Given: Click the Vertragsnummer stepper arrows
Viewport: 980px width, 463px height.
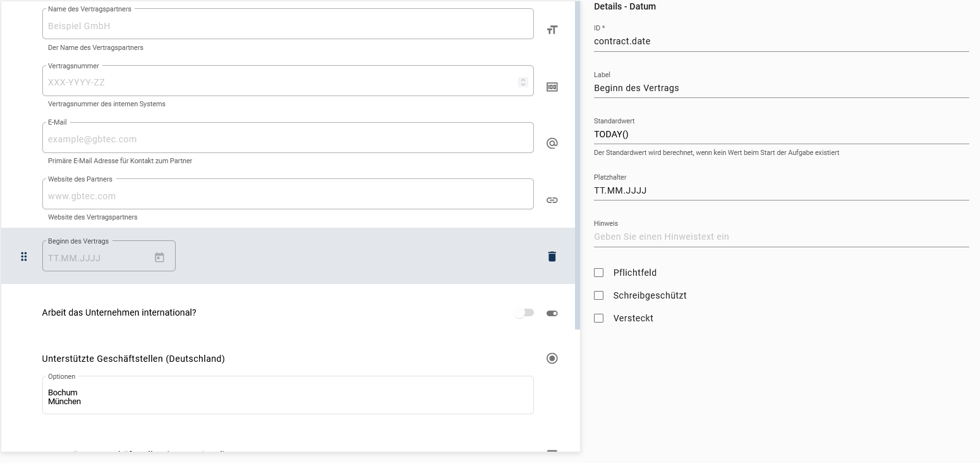Looking at the screenshot, I should [x=523, y=82].
